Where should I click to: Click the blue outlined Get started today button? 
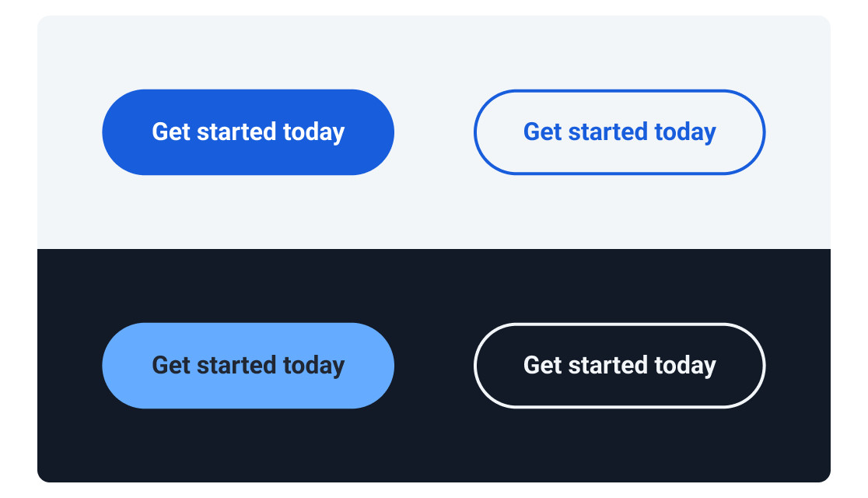[619, 132]
